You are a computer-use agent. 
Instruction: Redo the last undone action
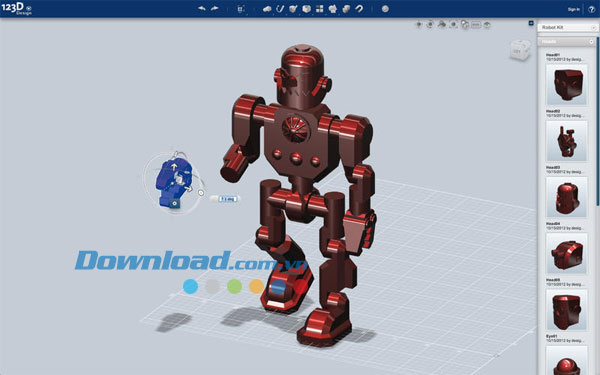tap(215, 8)
